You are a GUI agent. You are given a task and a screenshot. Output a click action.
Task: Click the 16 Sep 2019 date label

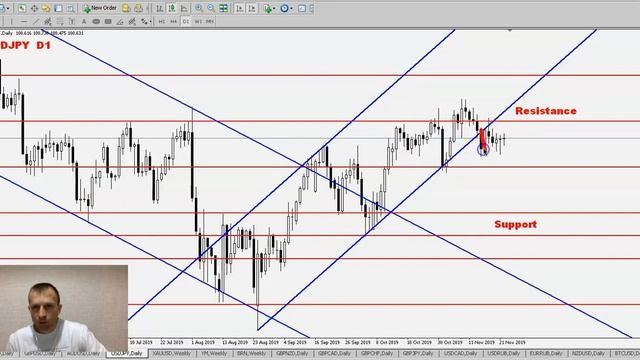[327, 342]
